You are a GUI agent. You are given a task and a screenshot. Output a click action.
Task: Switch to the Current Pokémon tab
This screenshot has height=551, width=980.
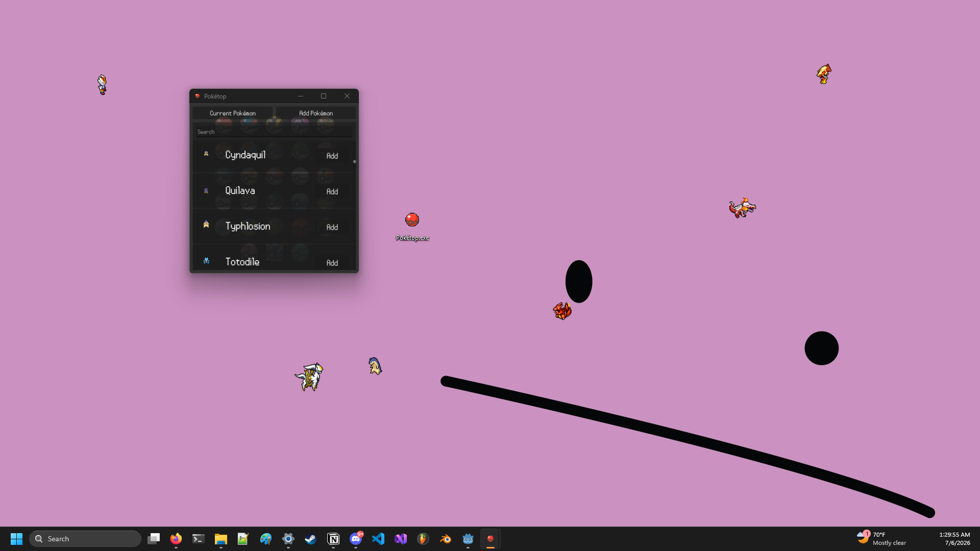pyautogui.click(x=233, y=113)
